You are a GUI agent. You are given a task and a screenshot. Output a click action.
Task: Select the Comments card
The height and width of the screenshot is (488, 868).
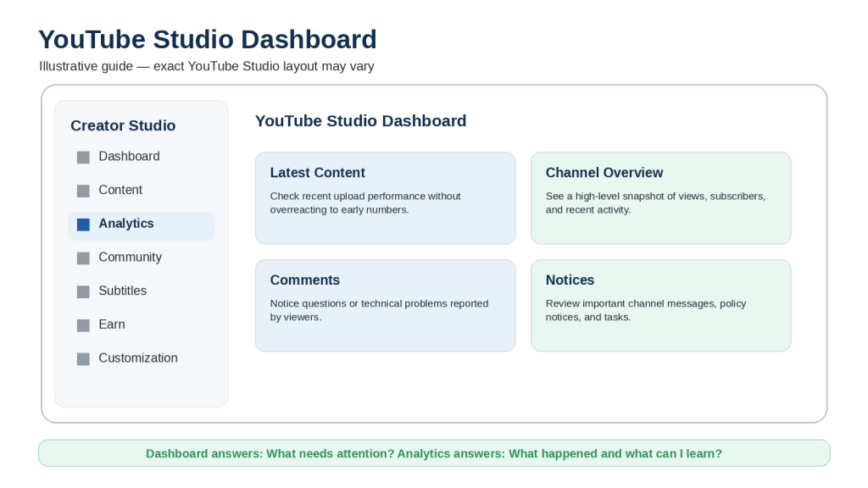[386, 305]
